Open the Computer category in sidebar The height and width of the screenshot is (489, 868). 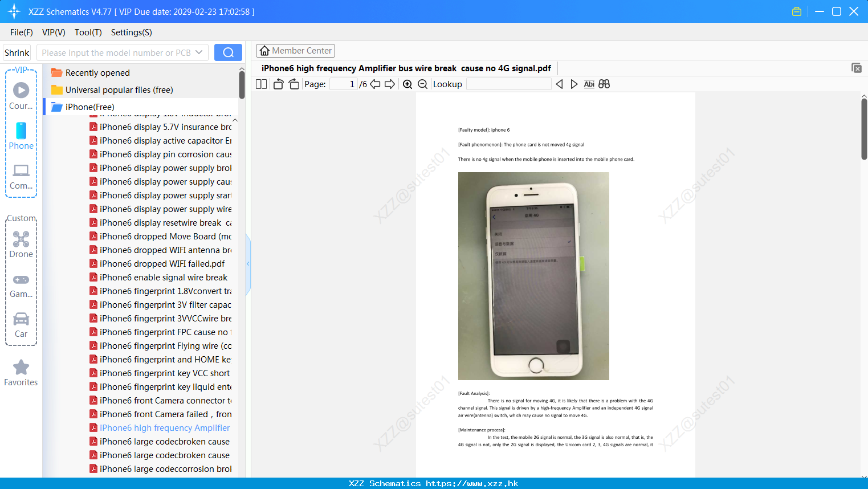click(x=21, y=176)
